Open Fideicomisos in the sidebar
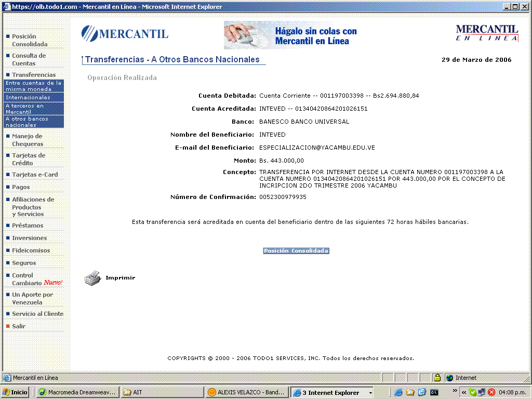The image size is (532, 399). pyautogui.click(x=31, y=250)
